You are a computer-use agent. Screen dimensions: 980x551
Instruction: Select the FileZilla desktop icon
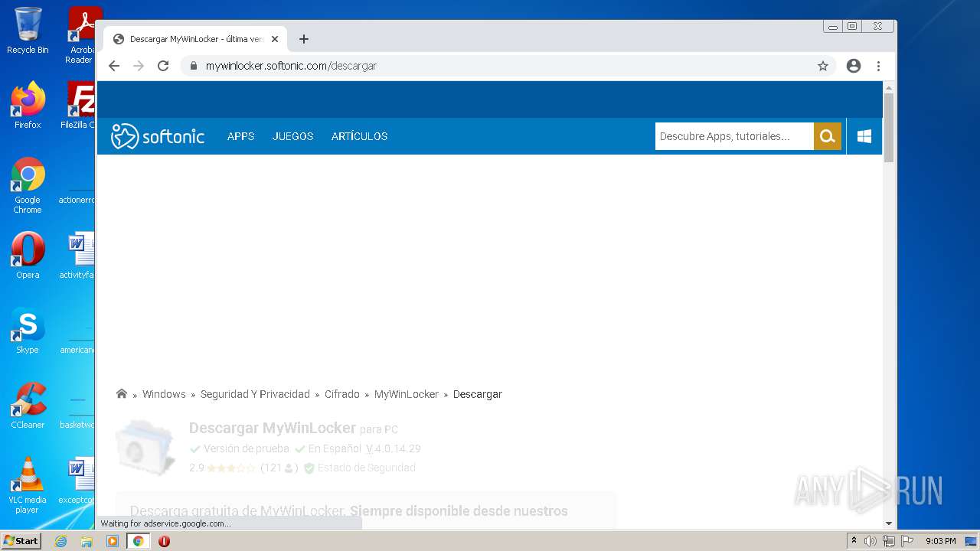click(77, 105)
